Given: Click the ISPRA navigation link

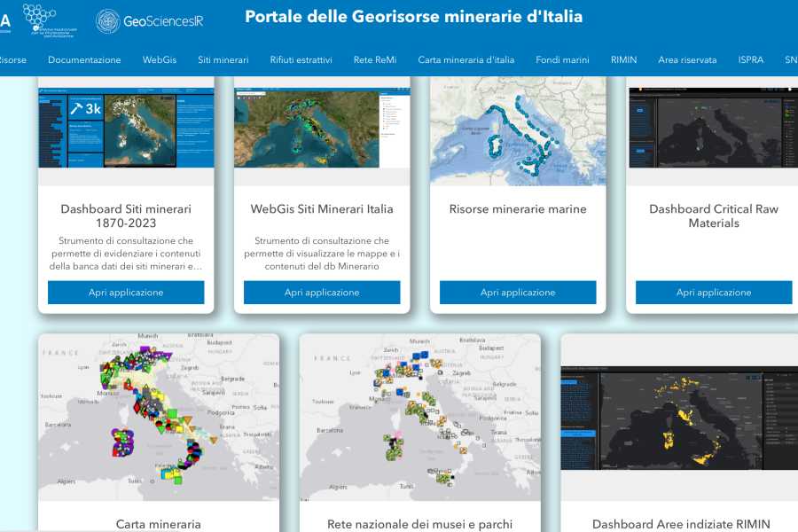Looking at the screenshot, I should [x=750, y=60].
